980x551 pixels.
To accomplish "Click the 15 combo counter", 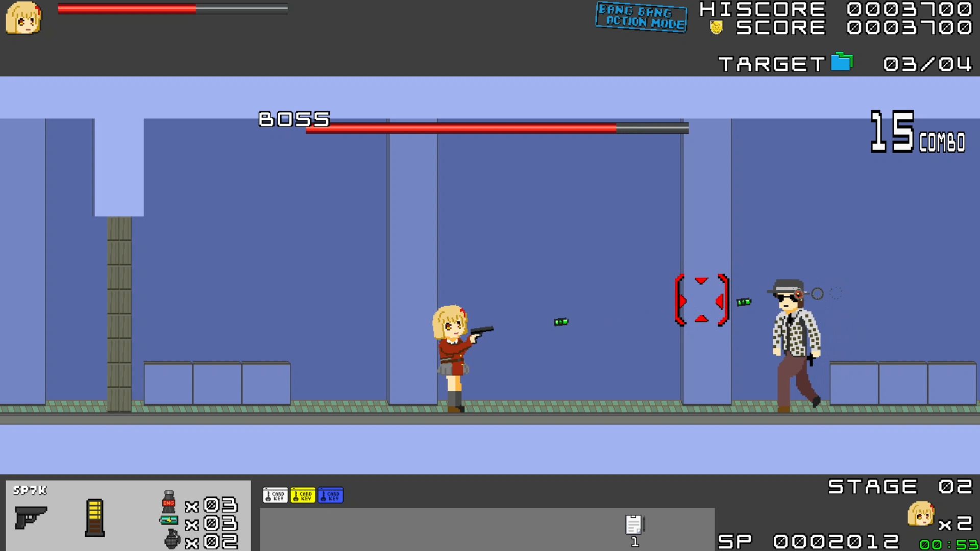I will (918, 132).
